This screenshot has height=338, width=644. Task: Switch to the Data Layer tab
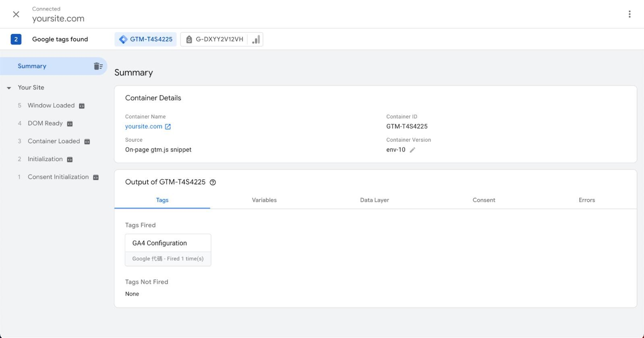[374, 200]
